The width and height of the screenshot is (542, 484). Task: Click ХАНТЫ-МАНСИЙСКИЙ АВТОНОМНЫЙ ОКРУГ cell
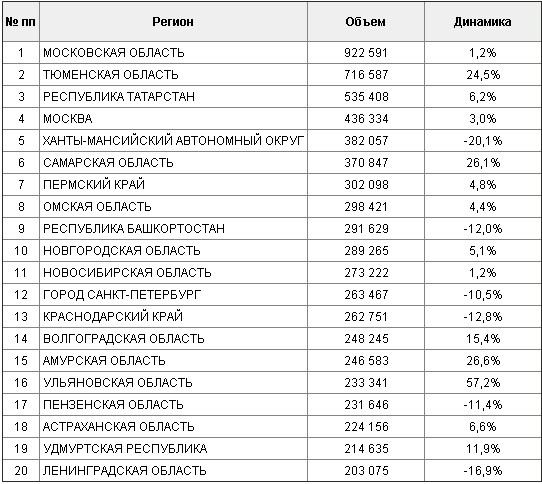click(173, 141)
